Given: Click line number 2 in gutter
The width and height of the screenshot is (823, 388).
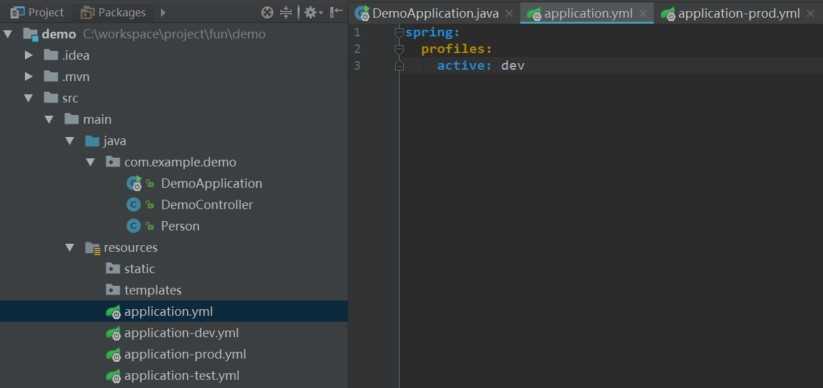Looking at the screenshot, I should [x=357, y=49].
